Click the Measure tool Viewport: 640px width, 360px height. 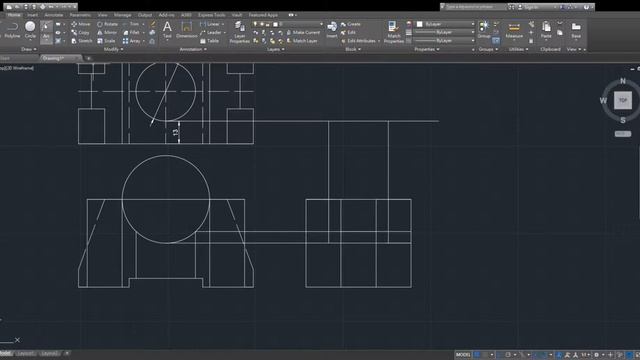[x=514, y=31]
